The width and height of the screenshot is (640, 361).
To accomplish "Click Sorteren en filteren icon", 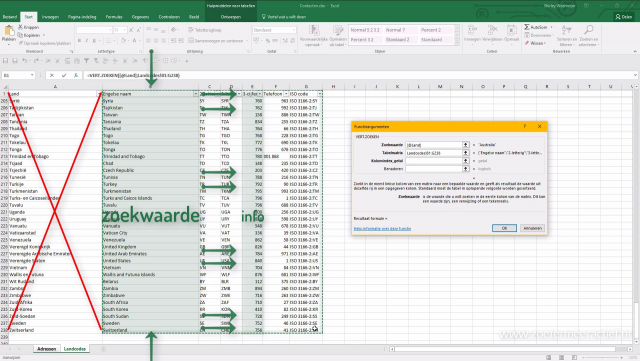I will coord(567,29).
